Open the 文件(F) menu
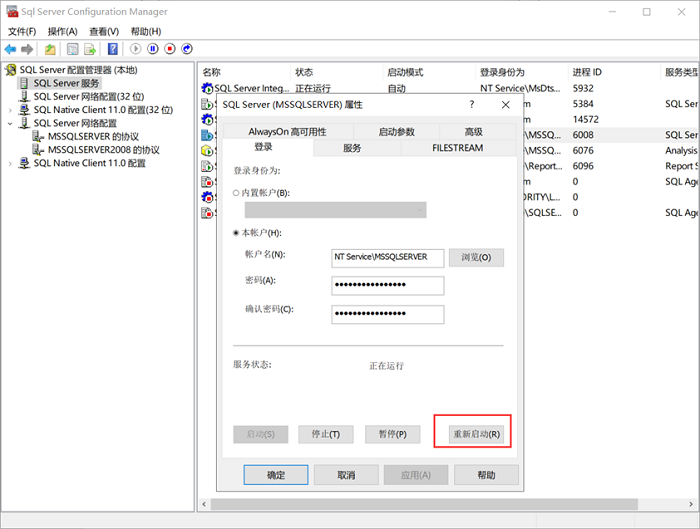The width and height of the screenshot is (700, 529). coord(22,31)
